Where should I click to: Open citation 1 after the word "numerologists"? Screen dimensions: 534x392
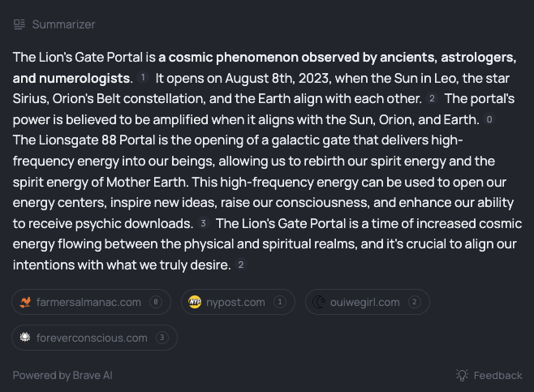pyautogui.click(x=143, y=78)
